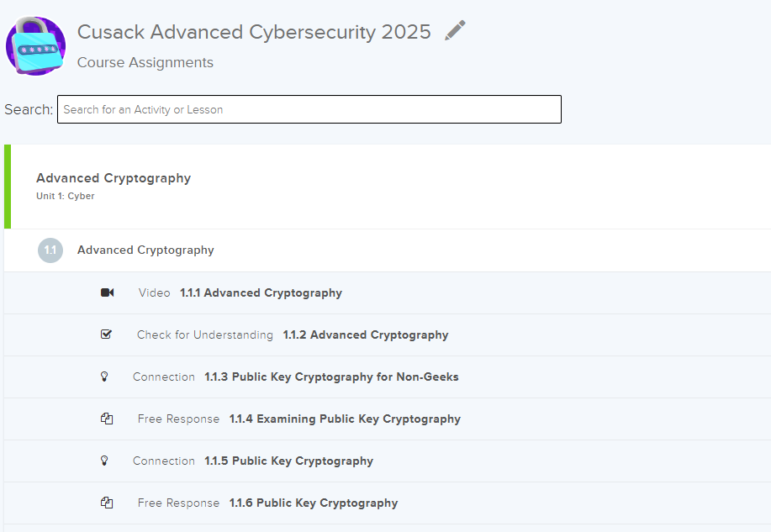Collapse the Advanced Cryptography unit header

tap(114, 178)
